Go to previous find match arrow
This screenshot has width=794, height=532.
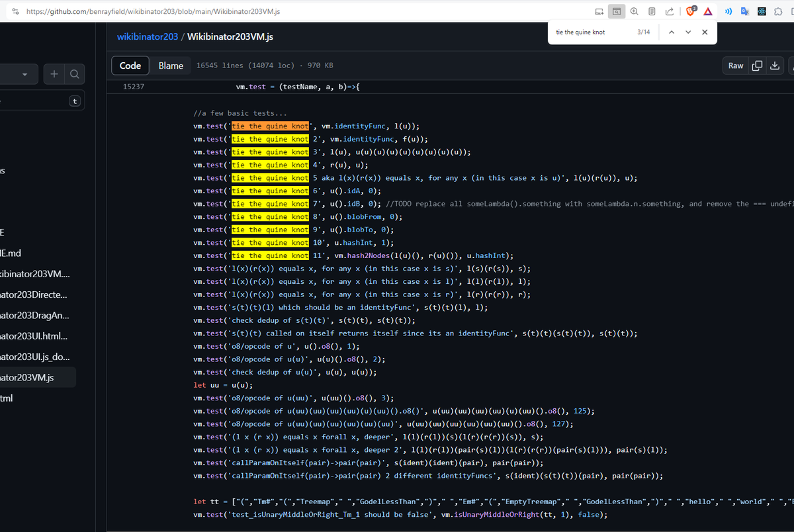(672, 32)
